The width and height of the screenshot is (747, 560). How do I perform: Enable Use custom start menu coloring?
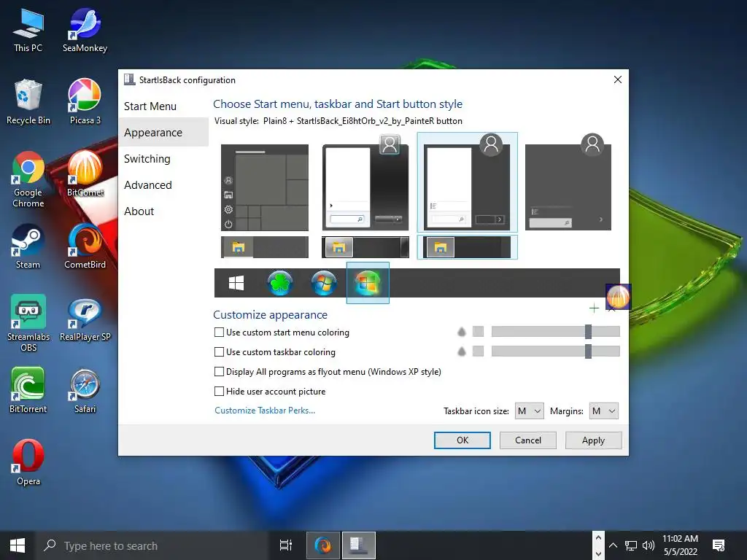(x=282, y=332)
